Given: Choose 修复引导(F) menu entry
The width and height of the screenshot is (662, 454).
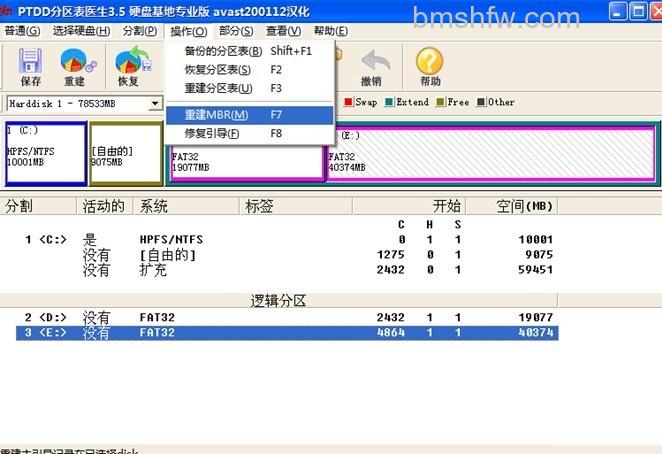Looking at the screenshot, I should (250, 133).
